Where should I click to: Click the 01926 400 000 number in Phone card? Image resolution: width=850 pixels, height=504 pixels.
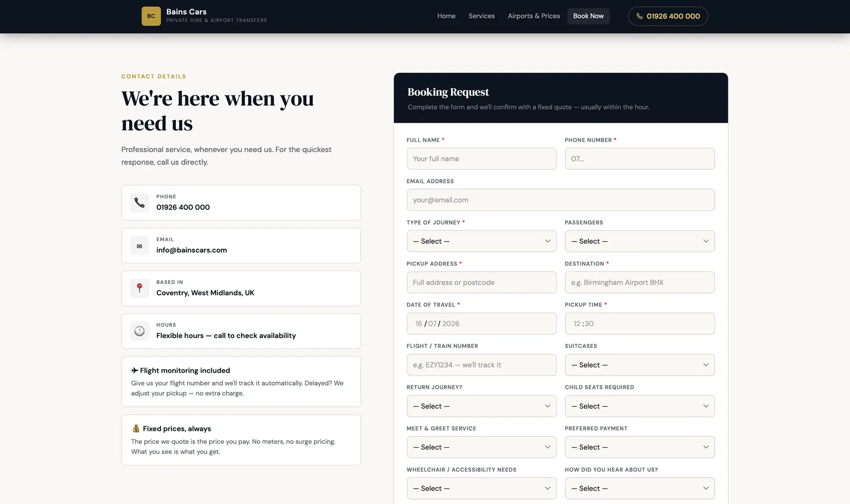(183, 207)
